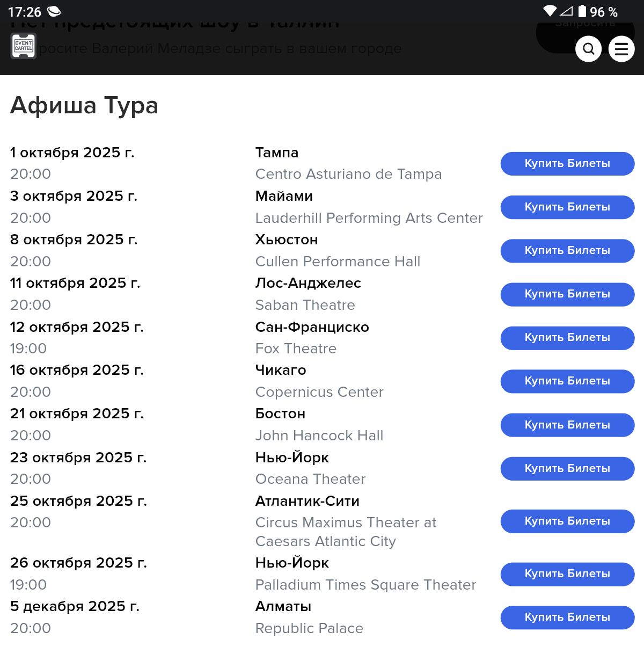Tap the Event Cartel logo

click(24, 46)
